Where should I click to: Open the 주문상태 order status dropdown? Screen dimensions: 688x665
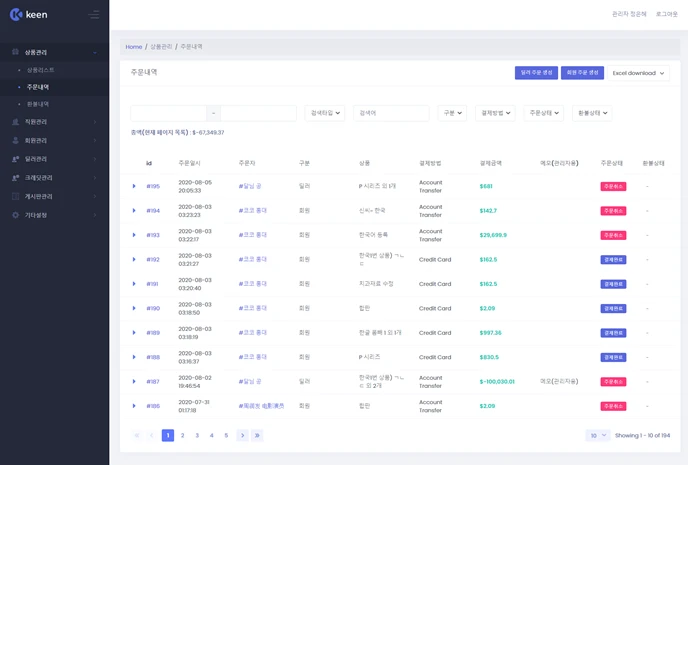click(544, 113)
